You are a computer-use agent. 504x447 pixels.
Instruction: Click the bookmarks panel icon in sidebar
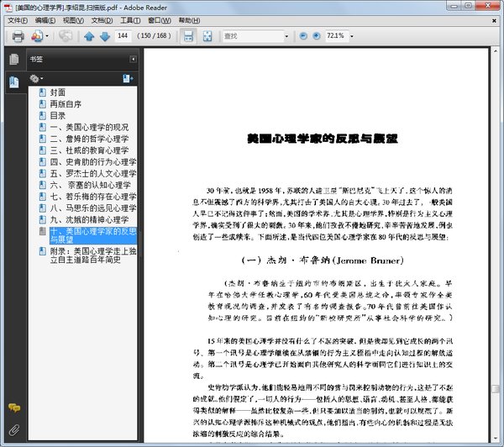[x=13, y=82]
